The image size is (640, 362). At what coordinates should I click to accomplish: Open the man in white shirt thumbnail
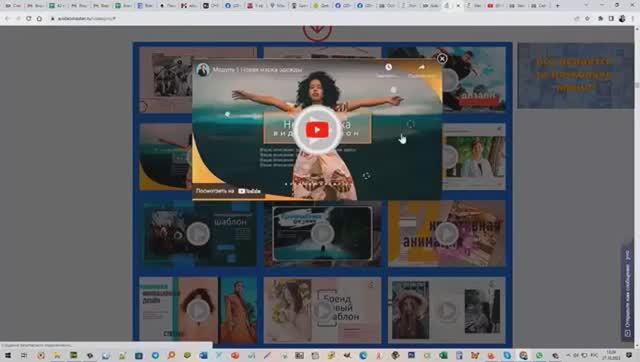474,157
